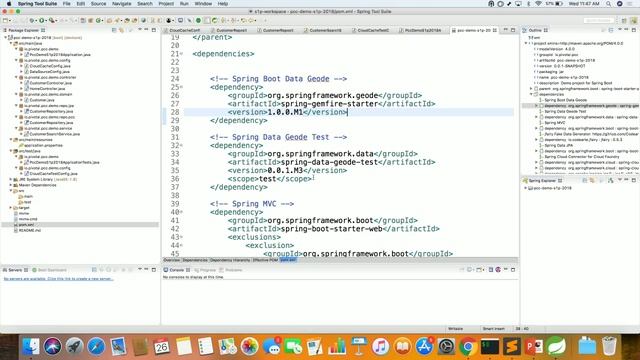Expand JRE System Library node

click(11, 179)
